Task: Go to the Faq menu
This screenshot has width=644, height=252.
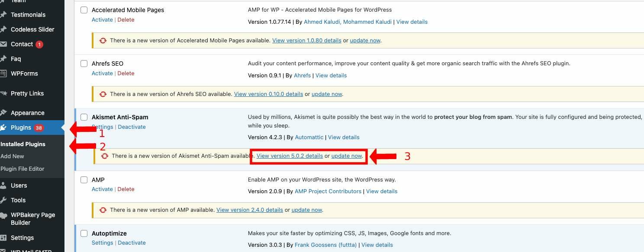Action: (16, 59)
